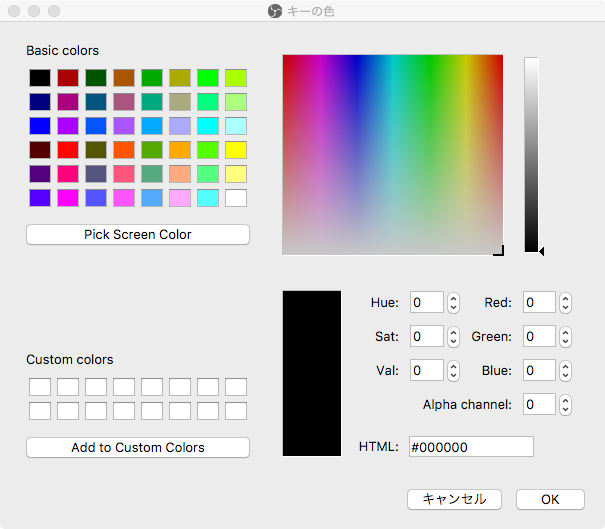Choose the pure blue swatch in third row
This screenshot has width=605, height=529.
(x=40, y=126)
